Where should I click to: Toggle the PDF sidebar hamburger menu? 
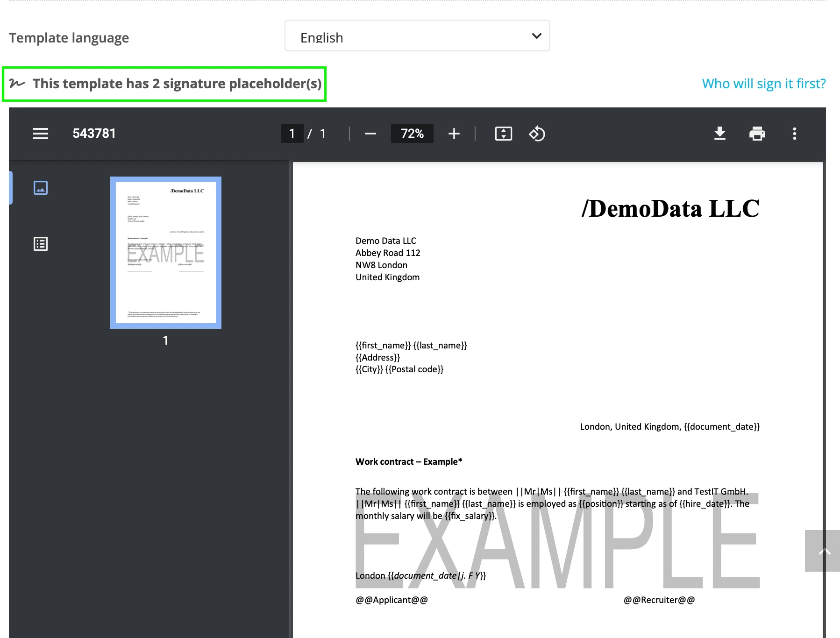(41, 134)
